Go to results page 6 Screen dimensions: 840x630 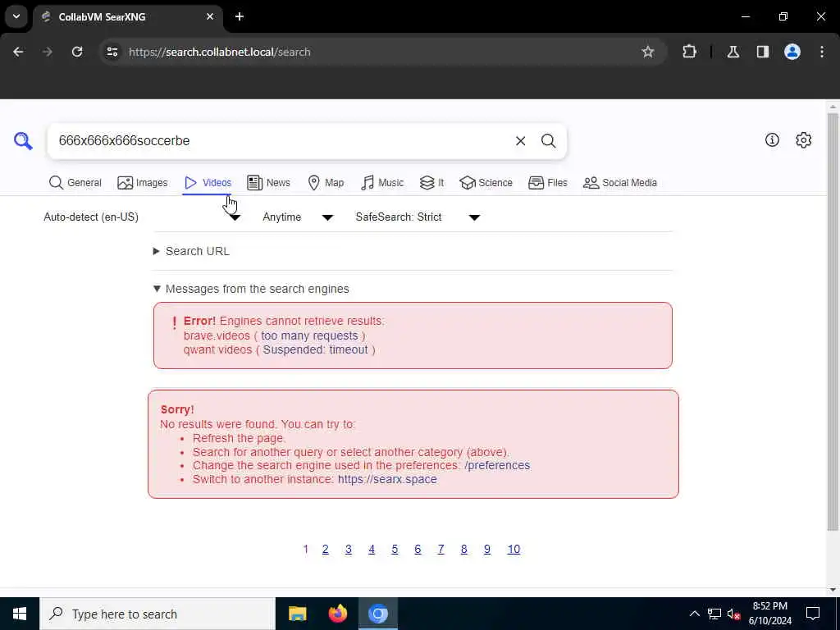pyautogui.click(x=418, y=549)
